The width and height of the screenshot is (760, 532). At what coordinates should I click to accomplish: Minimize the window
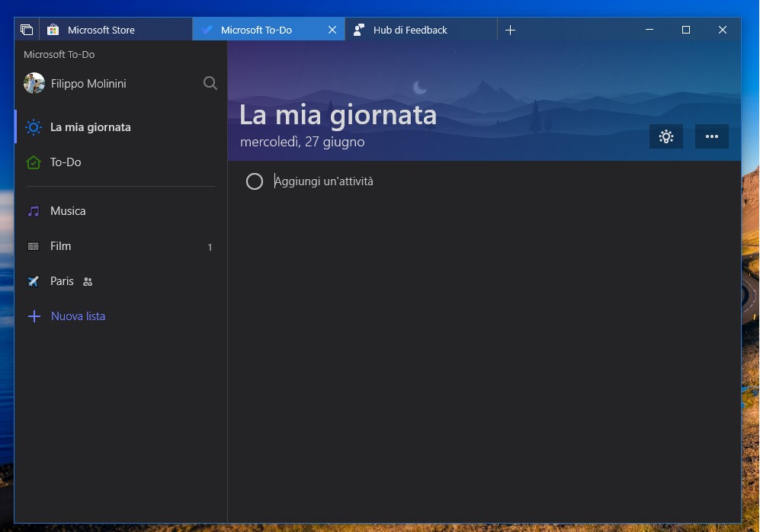click(649, 30)
